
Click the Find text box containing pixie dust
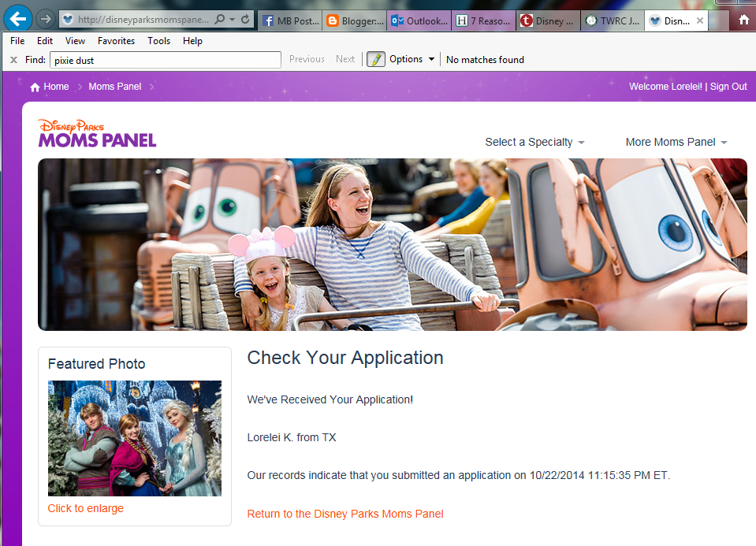coord(165,60)
